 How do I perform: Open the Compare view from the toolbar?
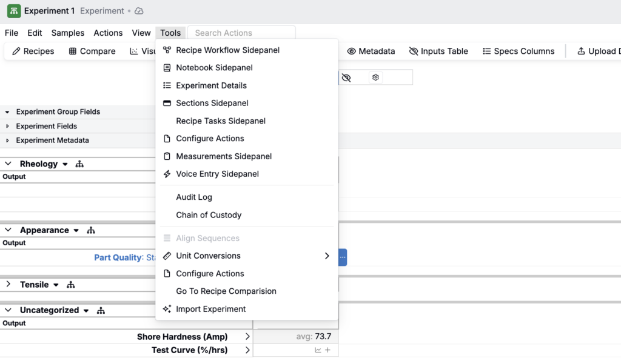(92, 51)
